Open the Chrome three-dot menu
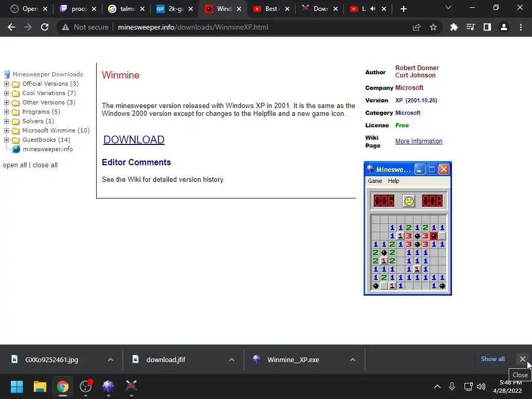This screenshot has height=399, width=532. click(521, 27)
